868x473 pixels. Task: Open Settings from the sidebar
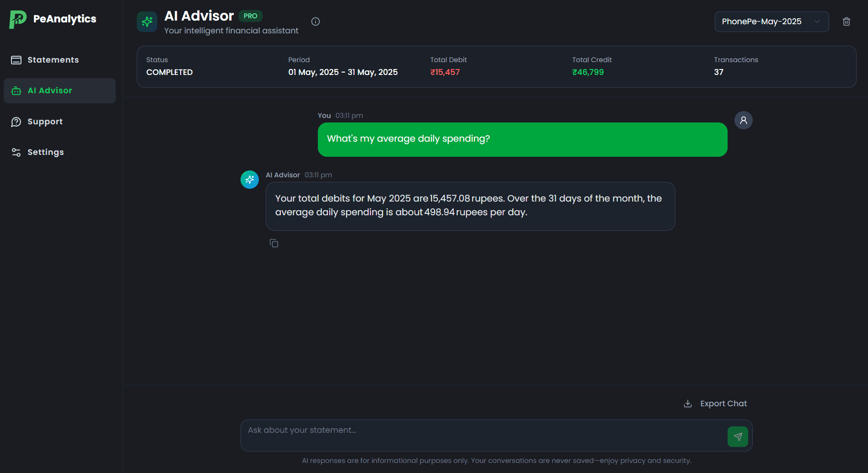point(45,152)
